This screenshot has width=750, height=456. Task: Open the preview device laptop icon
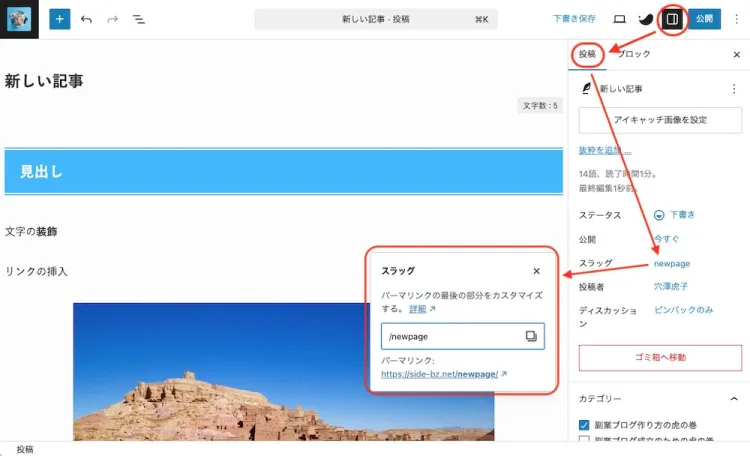click(x=619, y=19)
